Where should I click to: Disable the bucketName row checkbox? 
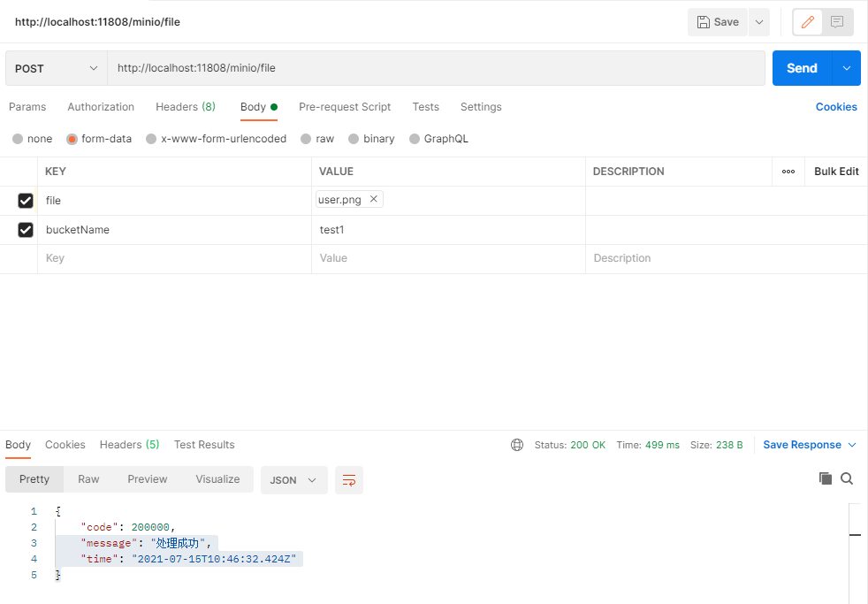point(25,229)
